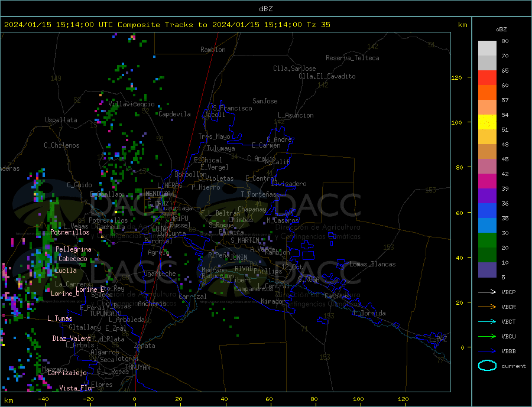Pick the light gray 70-80 dBZ band
This screenshot has width=532, height=407.
coord(487,48)
